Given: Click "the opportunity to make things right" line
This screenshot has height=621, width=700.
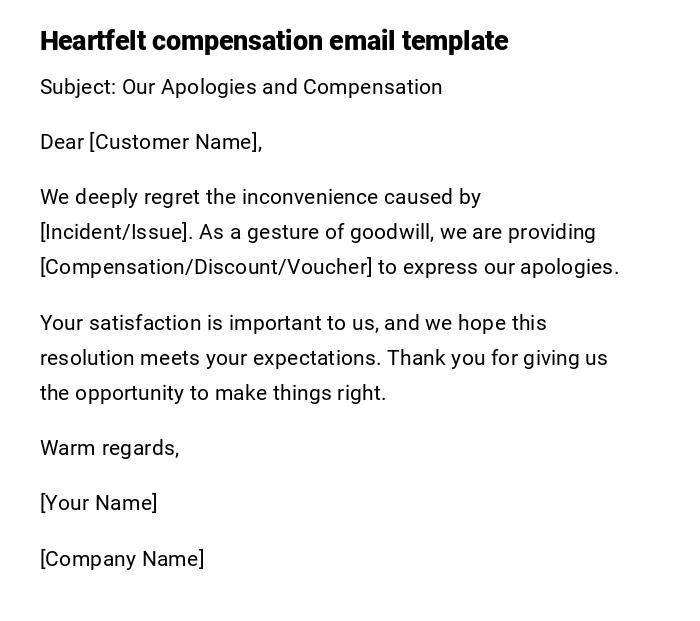Looking at the screenshot, I should 212,393.
